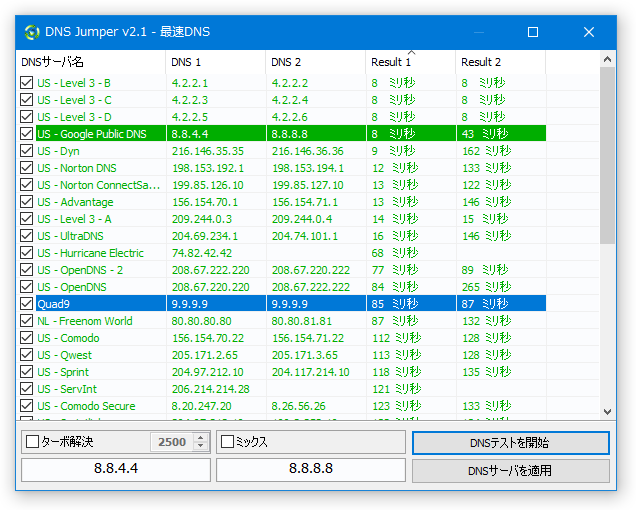Close the DNS Jumper window

coord(589,32)
